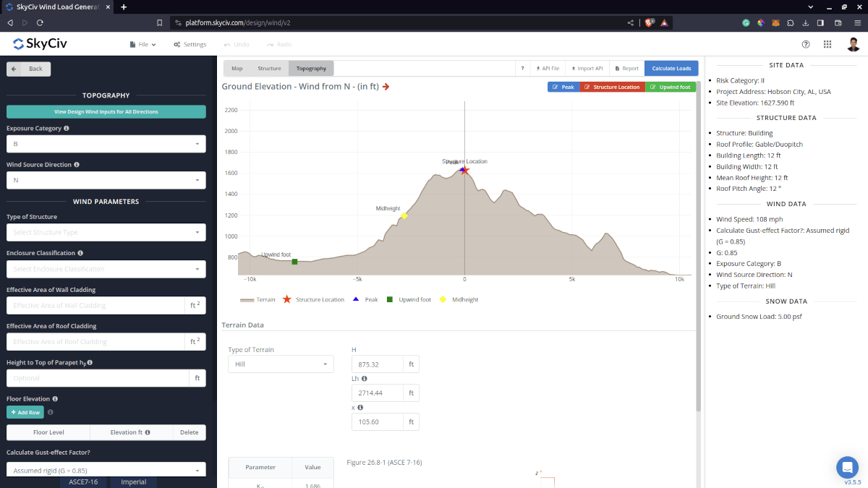Click the user profile avatar
The image size is (868, 488).
[854, 44]
